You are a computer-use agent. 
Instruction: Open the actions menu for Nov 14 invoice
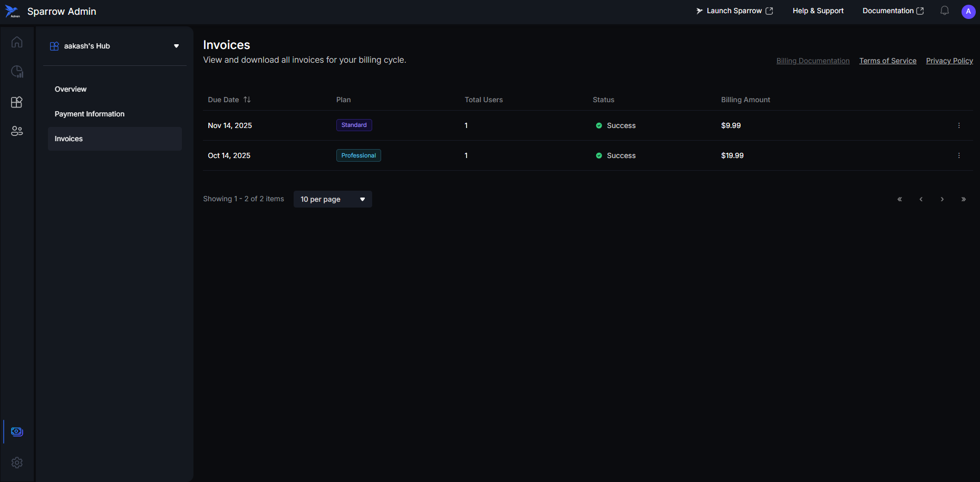(958, 125)
